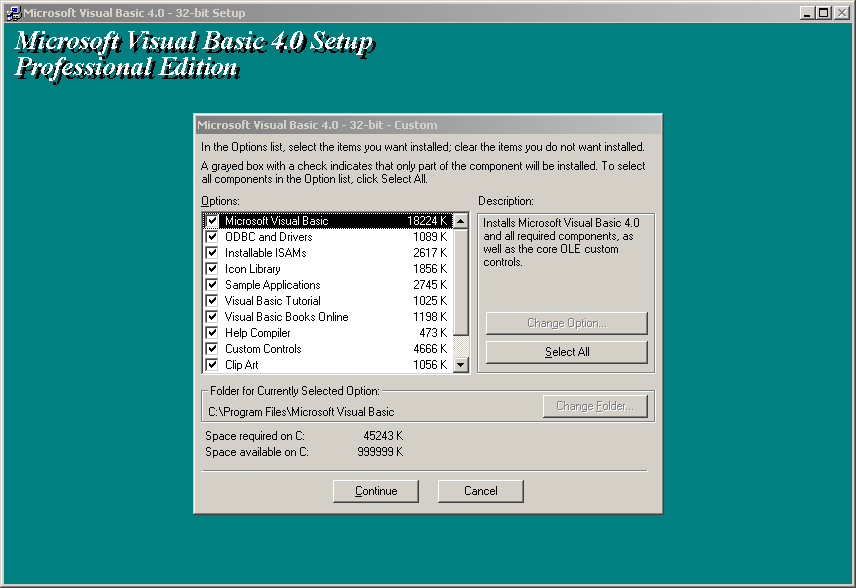This screenshot has height=588, width=856.
Task: Toggle the Icon Library checkbox
Action: [212, 269]
